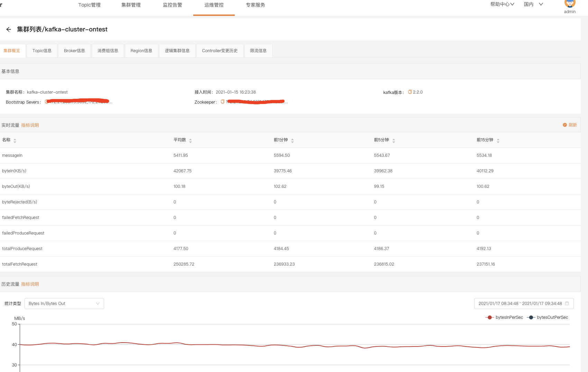Image resolution: width=588 pixels, height=372 pixels.
Task: Switch to the 集群概览 tab
Action: [x=12, y=51]
